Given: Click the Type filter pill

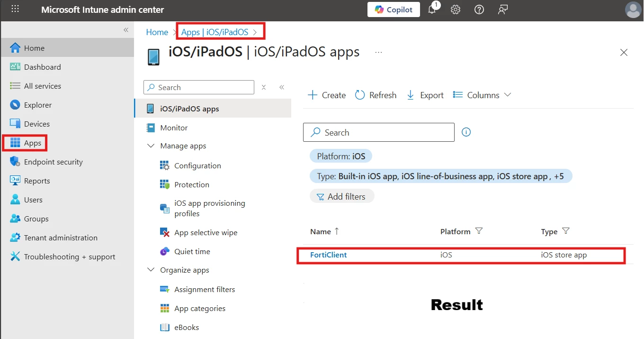Looking at the screenshot, I should tap(441, 176).
